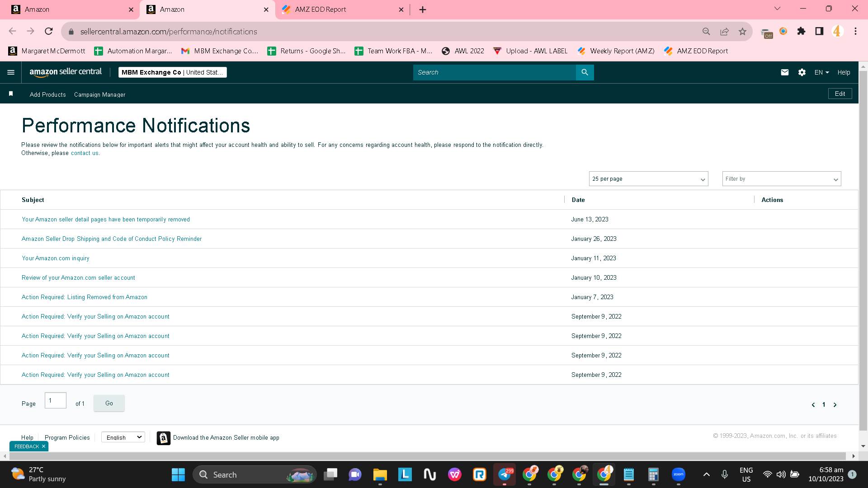Open File Explorer from the taskbar
This screenshot has height=488, width=868.
click(x=380, y=474)
